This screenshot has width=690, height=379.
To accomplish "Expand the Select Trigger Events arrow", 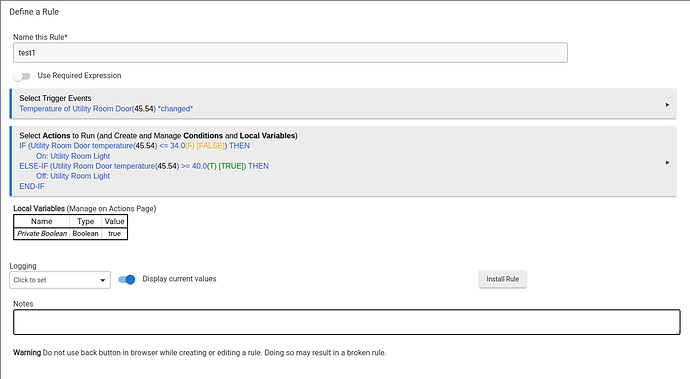I will [x=667, y=105].
